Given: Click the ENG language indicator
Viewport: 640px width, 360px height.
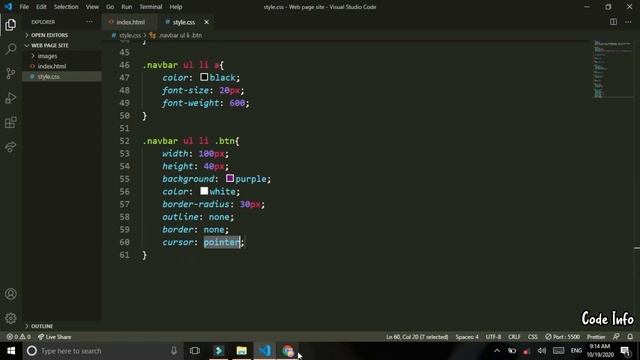Looking at the screenshot, I should [576, 351].
